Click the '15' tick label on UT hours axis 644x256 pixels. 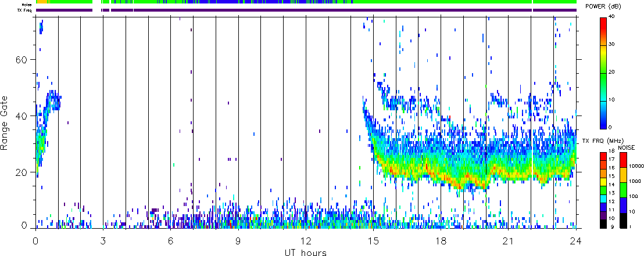[x=373, y=241]
